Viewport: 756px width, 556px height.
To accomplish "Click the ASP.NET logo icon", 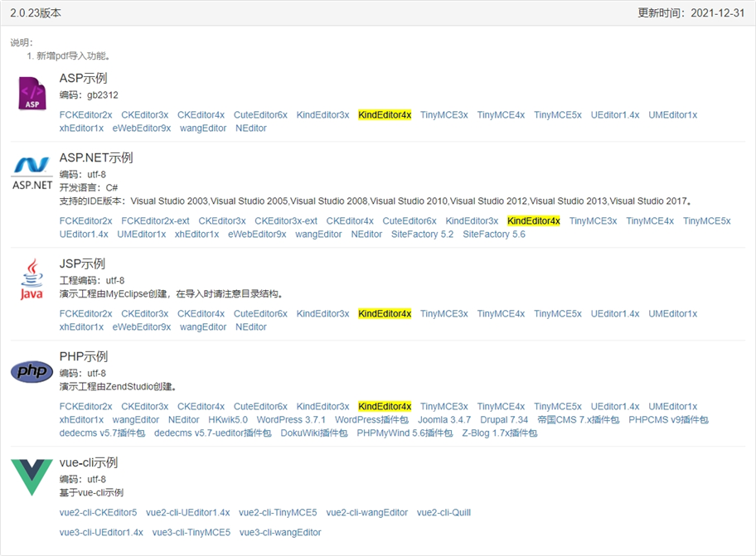I will click(31, 172).
